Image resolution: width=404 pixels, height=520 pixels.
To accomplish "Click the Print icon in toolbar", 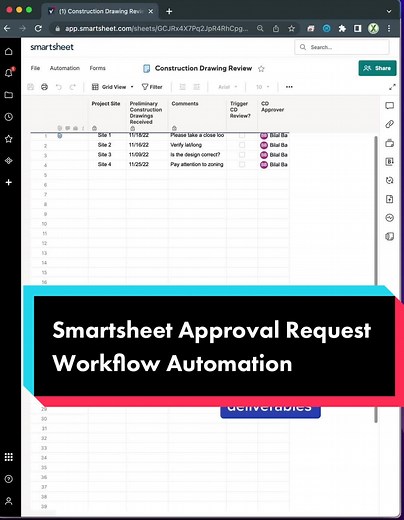I will pos(44,87).
